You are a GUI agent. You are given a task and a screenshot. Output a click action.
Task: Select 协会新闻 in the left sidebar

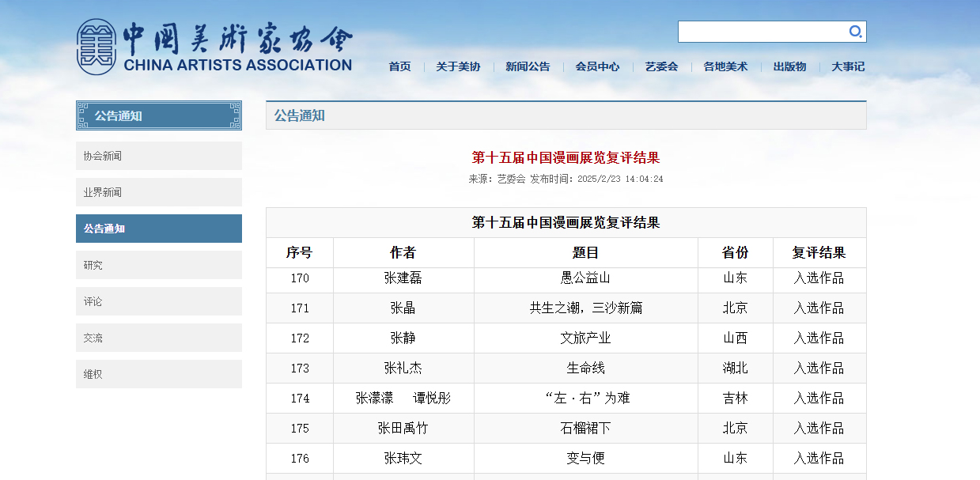click(158, 156)
